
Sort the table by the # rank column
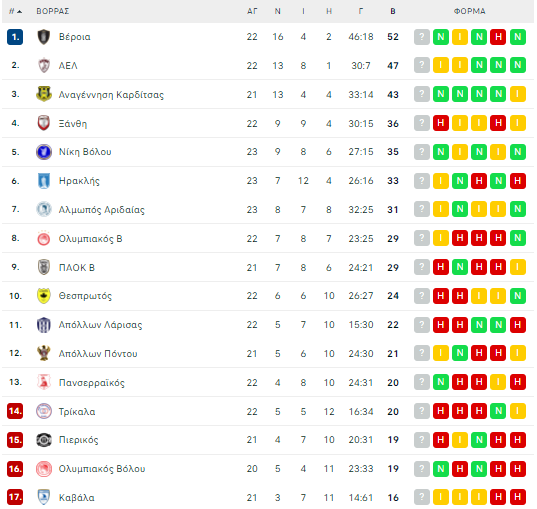(x=15, y=11)
